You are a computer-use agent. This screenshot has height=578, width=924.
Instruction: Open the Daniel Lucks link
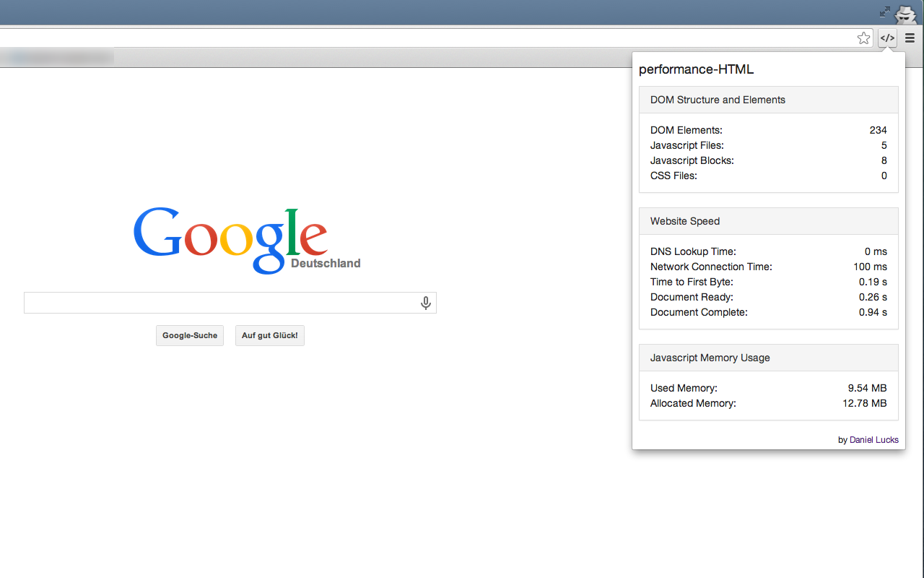[x=874, y=439]
